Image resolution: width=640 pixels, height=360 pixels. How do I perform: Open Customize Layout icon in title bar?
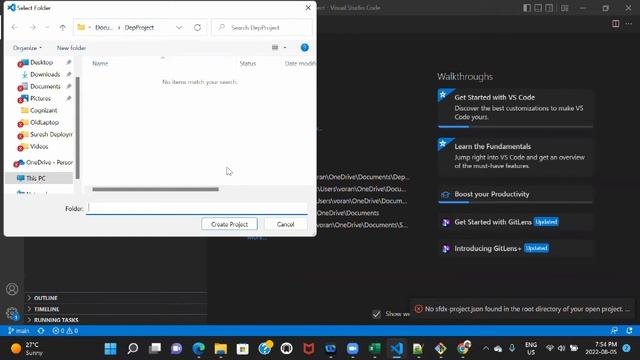click(564, 8)
